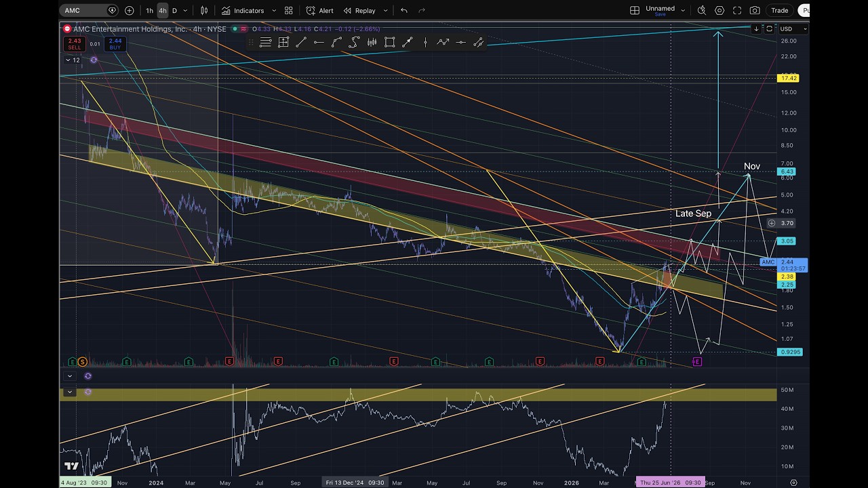This screenshot has width=868, height=488.
Task: Open the Indicators dialog
Action: 243,10
